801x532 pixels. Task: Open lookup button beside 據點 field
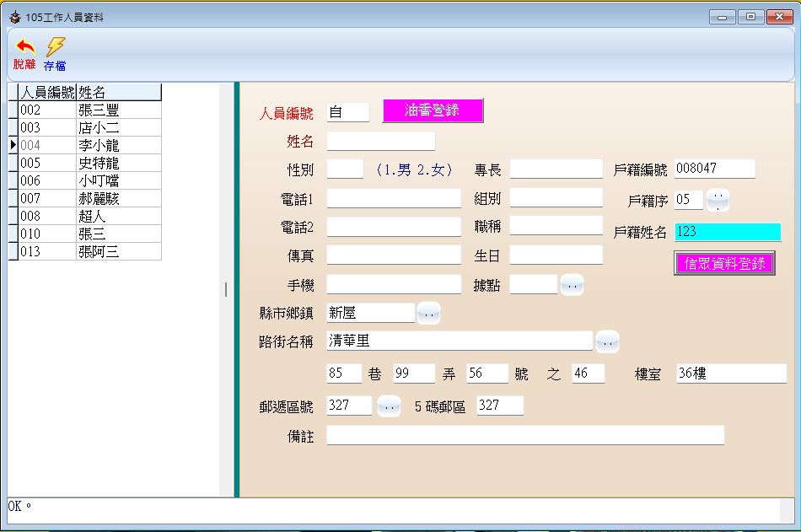[572, 285]
